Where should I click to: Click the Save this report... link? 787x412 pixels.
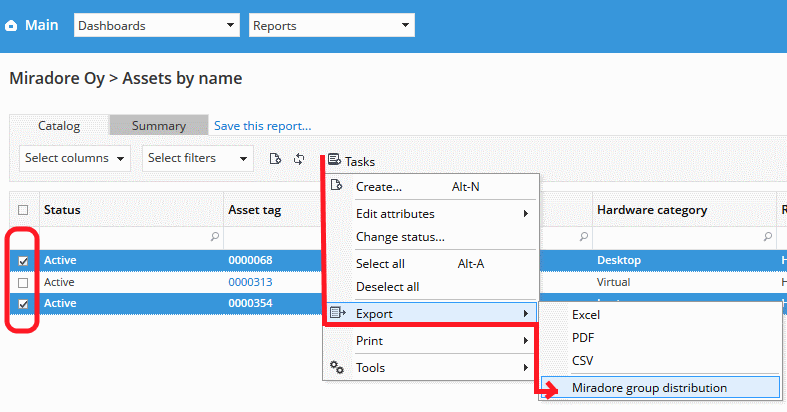(262, 126)
